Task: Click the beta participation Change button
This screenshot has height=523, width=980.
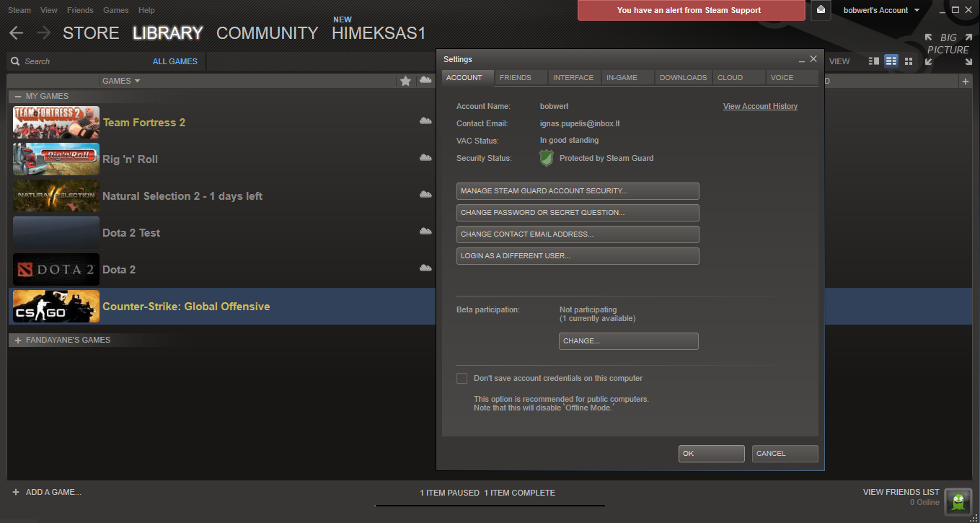Action: pos(629,341)
